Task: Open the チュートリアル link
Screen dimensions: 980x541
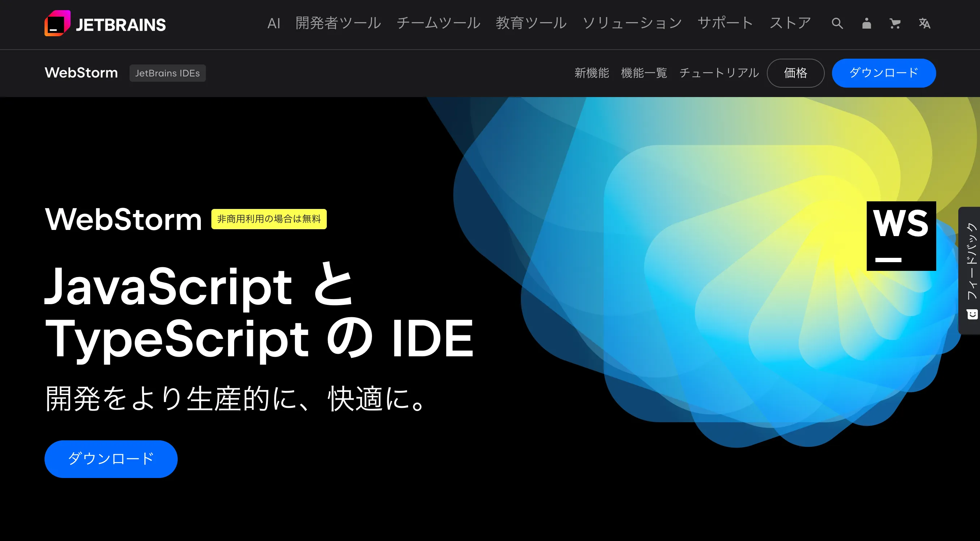Action: [x=719, y=73]
